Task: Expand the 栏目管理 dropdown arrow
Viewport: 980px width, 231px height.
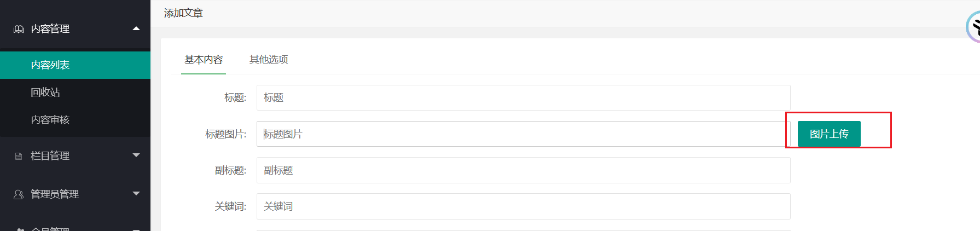Action: pos(136,155)
